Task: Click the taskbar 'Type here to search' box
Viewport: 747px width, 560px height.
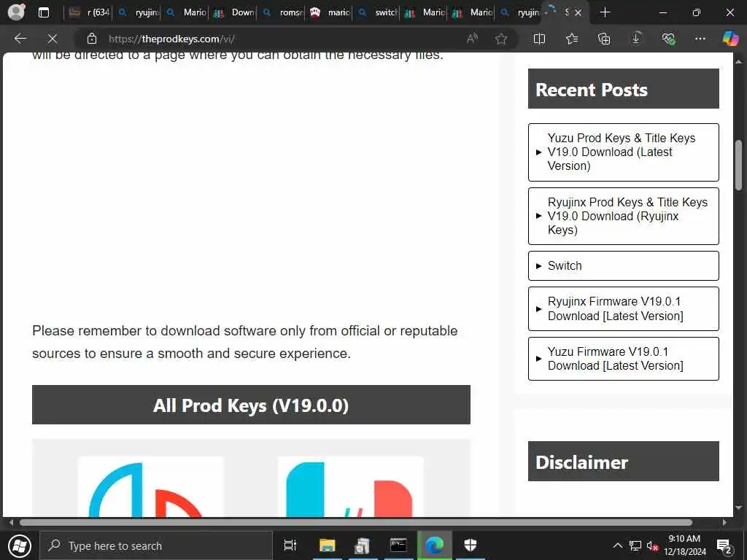Action: (156, 545)
